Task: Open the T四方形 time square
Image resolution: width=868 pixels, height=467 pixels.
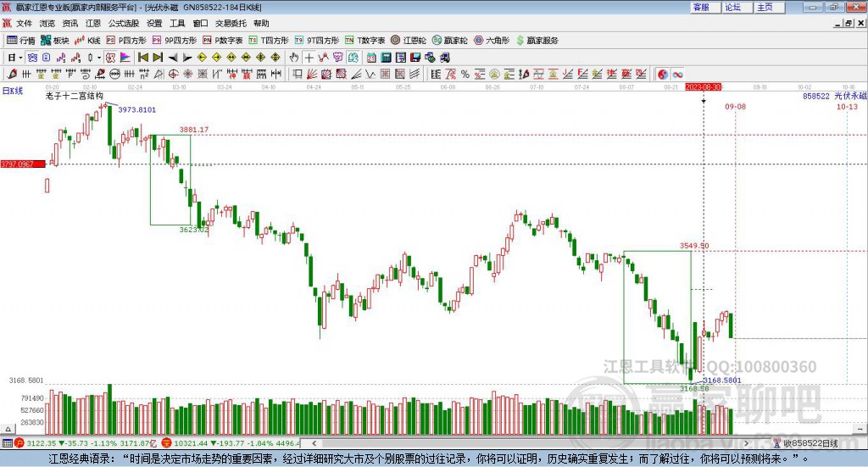Action: click(x=269, y=41)
